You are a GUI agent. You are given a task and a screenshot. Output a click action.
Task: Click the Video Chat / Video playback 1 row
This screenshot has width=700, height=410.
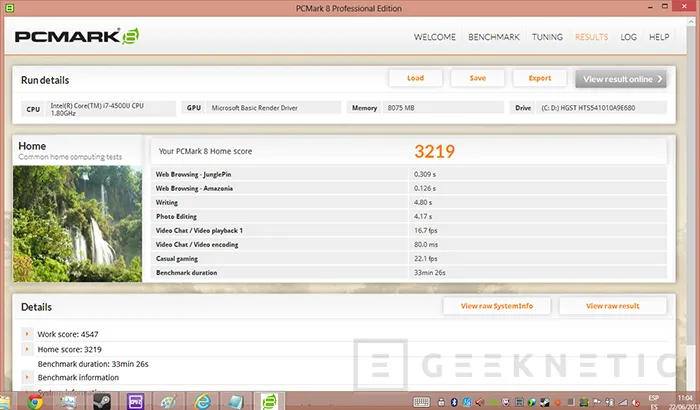tap(409, 230)
